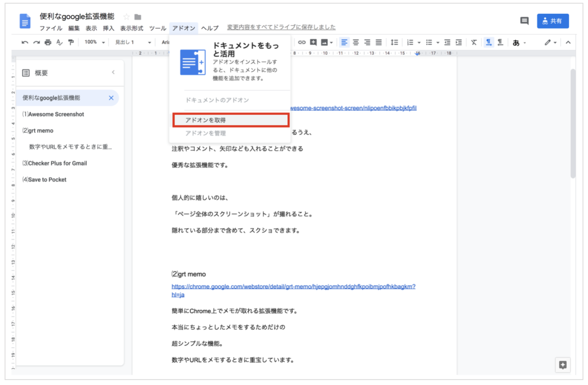Screen dimensions: 588x385
Task: Close the アドオン menu in the menu bar
Action: pos(184,28)
